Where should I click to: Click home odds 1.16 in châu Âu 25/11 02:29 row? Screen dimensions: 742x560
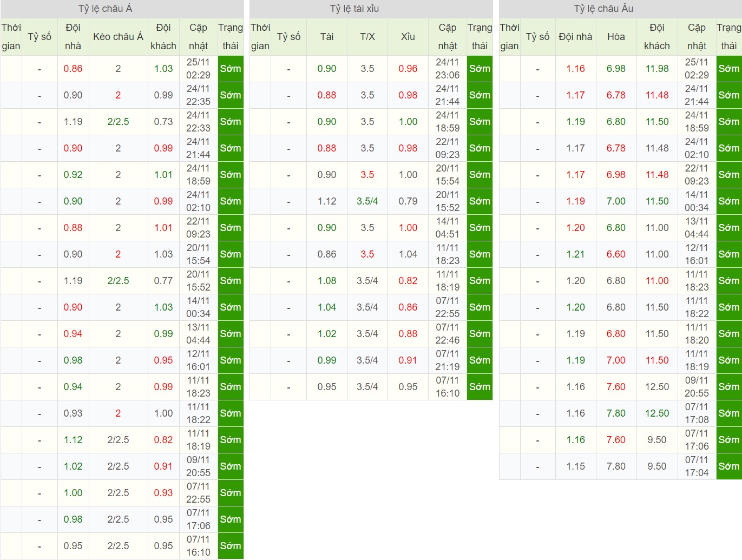[576, 69]
